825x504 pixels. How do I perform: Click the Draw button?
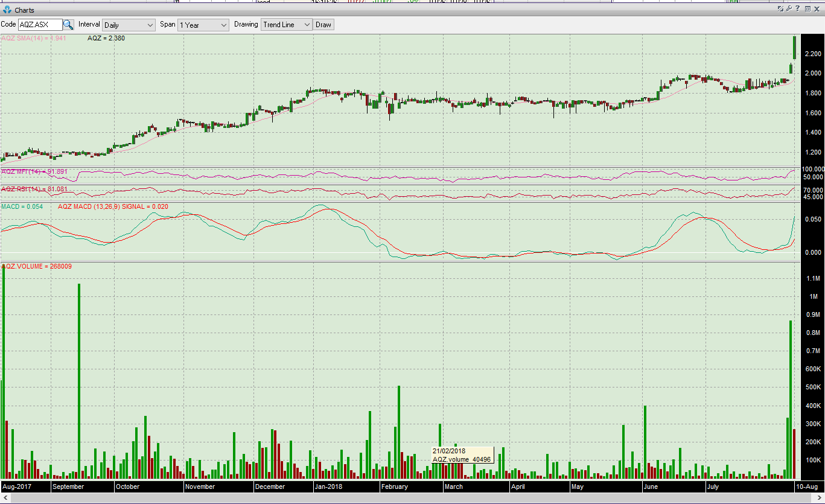323,25
